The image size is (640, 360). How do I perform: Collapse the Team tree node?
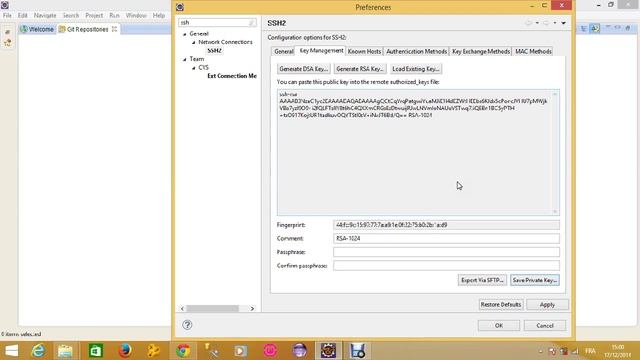pyautogui.click(x=185, y=59)
